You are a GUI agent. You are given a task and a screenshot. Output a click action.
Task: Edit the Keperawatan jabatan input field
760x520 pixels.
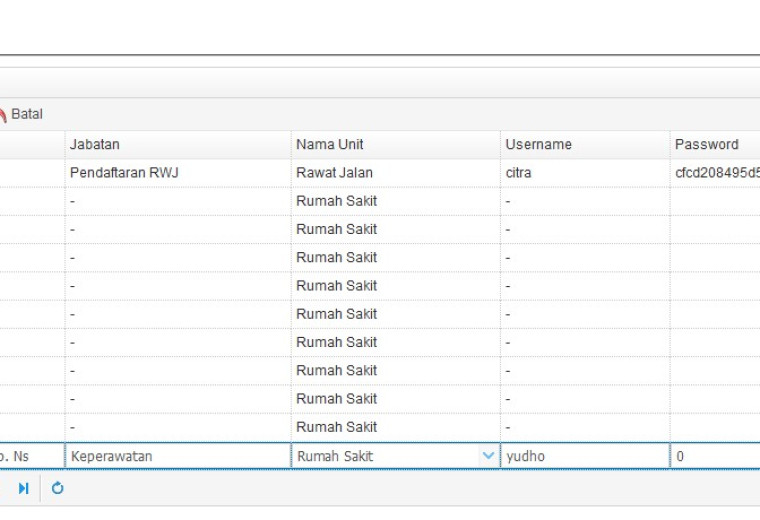pos(178,456)
